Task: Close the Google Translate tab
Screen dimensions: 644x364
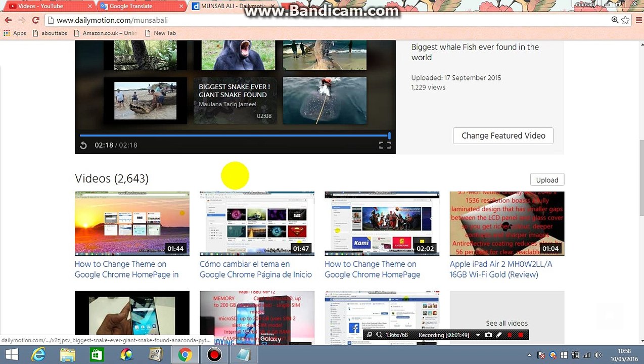Action: (182, 6)
